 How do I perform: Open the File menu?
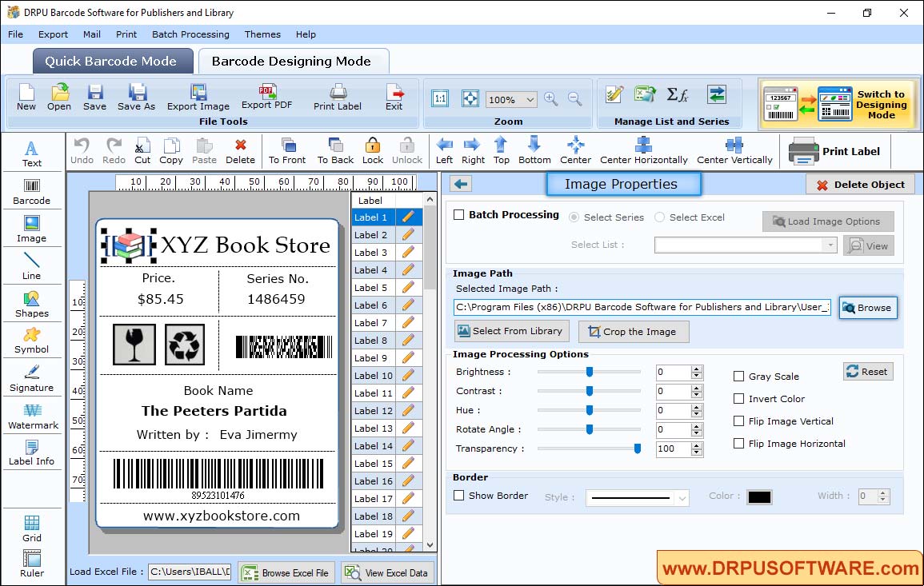[x=16, y=34]
